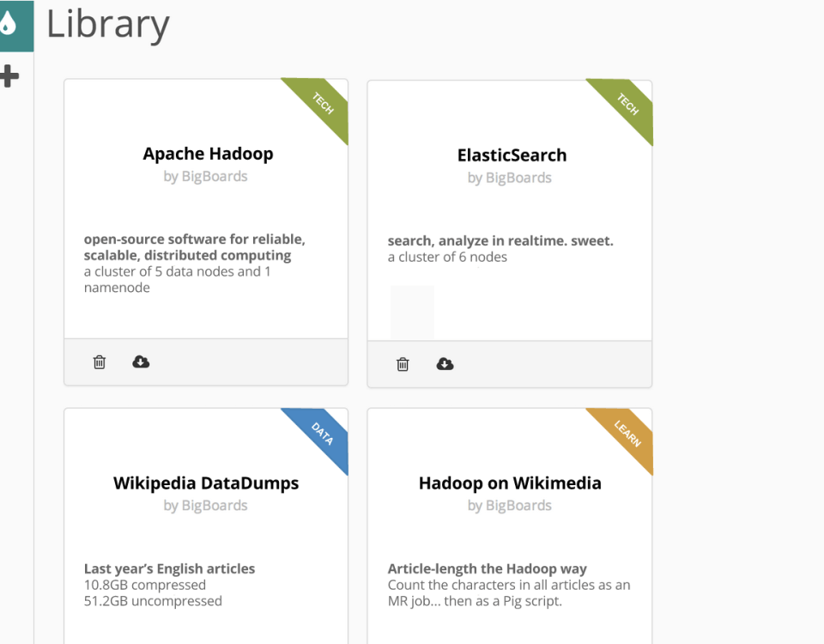The image size is (824, 644).
Task: Open the Apache Hadoop card
Action: 206,206
